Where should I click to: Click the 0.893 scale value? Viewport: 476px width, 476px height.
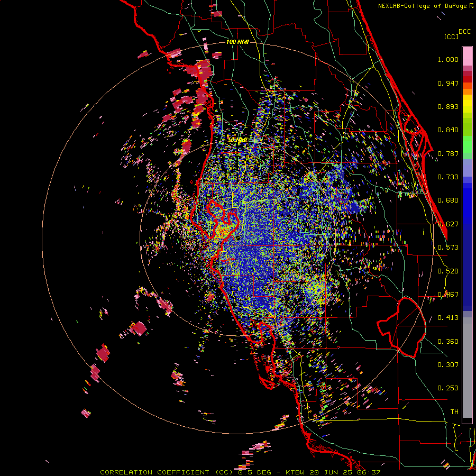[x=448, y=106]
